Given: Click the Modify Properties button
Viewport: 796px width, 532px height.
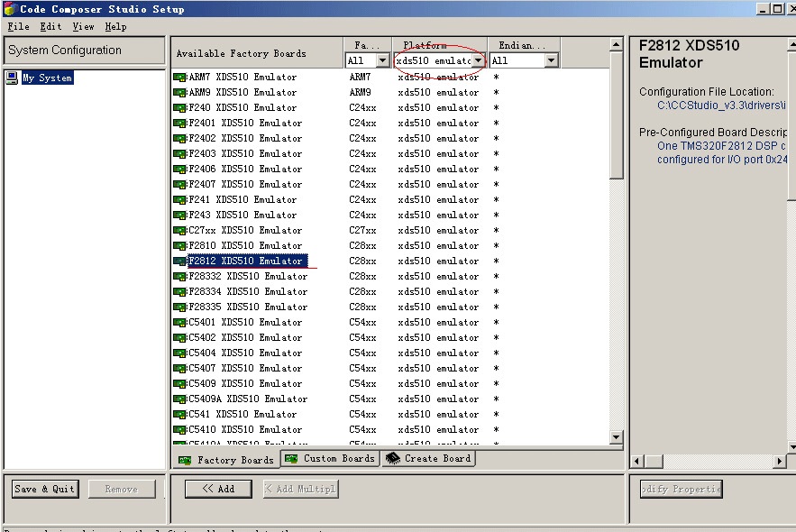Looking at the screenshot, I should pos(681,489).
